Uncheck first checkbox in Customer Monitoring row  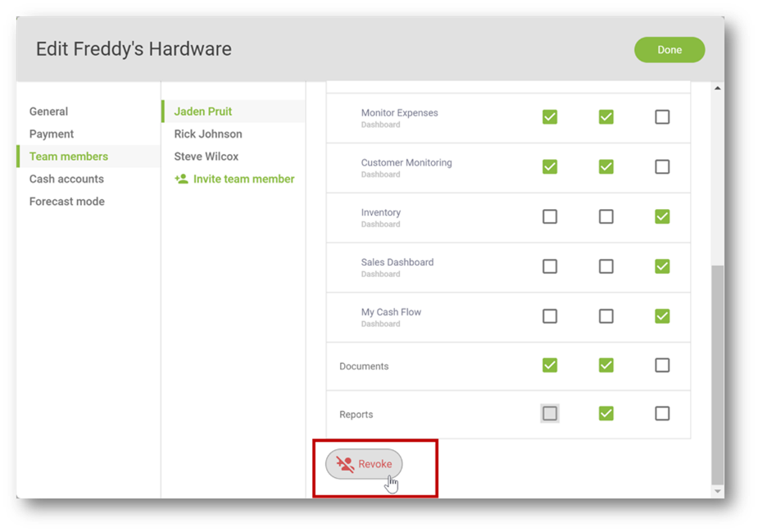(550, 167)
